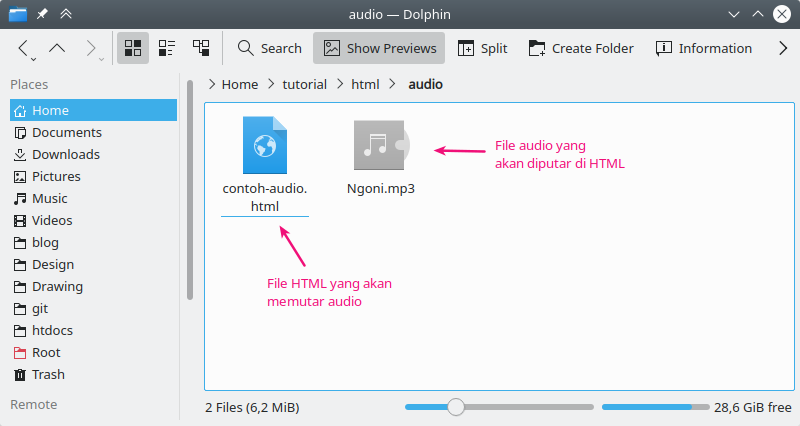800x426 pixels.
Task: Close the Dolphin window
Action: 782,14
